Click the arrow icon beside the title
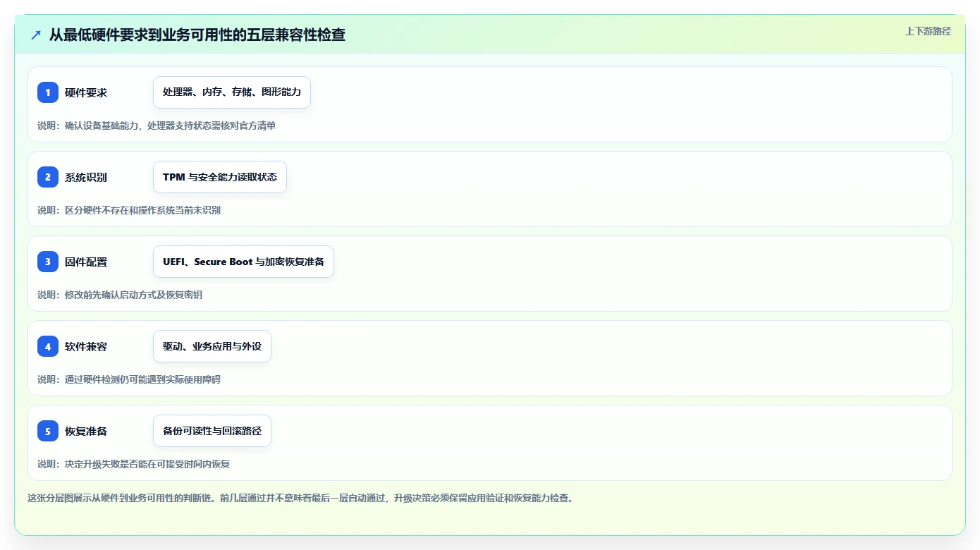The width and height of the screenshot is (980, 550). click(x=36, y=35)
